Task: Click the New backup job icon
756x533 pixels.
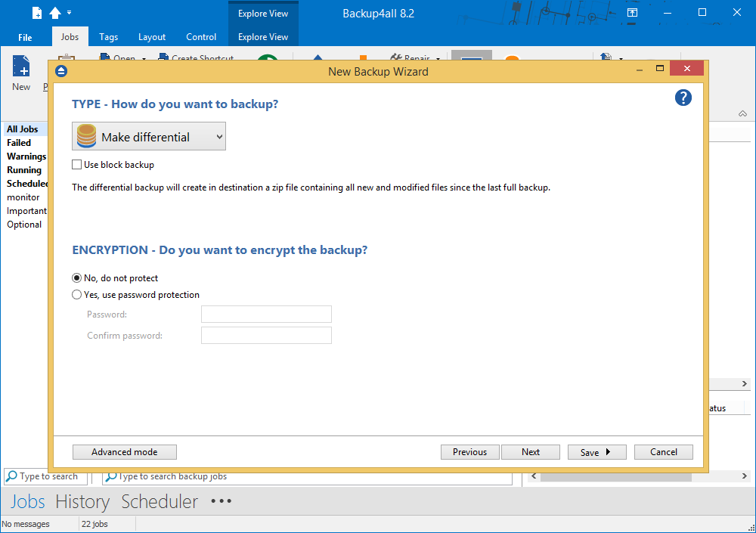Action: [x=21, y=73]
